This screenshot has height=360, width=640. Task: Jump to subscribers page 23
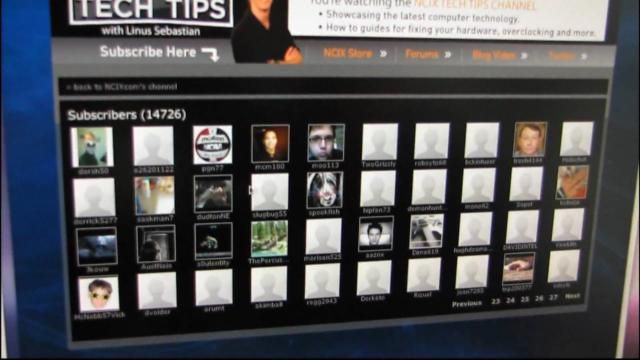[496, 301]
